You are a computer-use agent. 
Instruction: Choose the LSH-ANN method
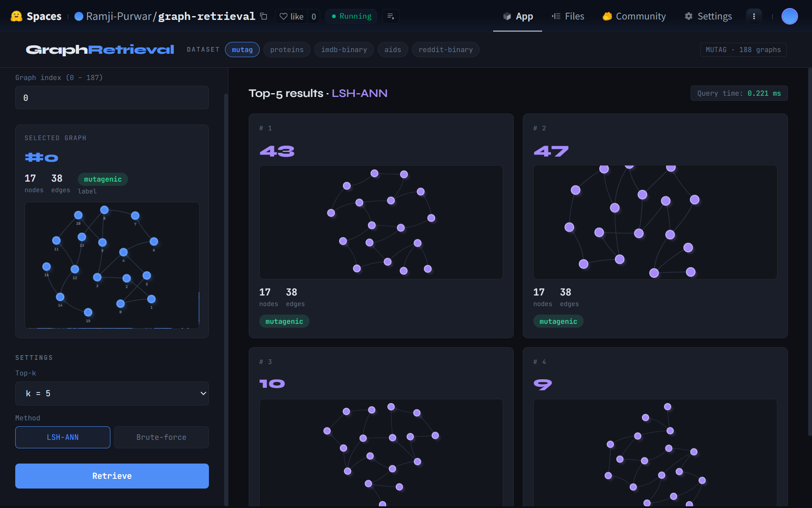pos(63,437)
